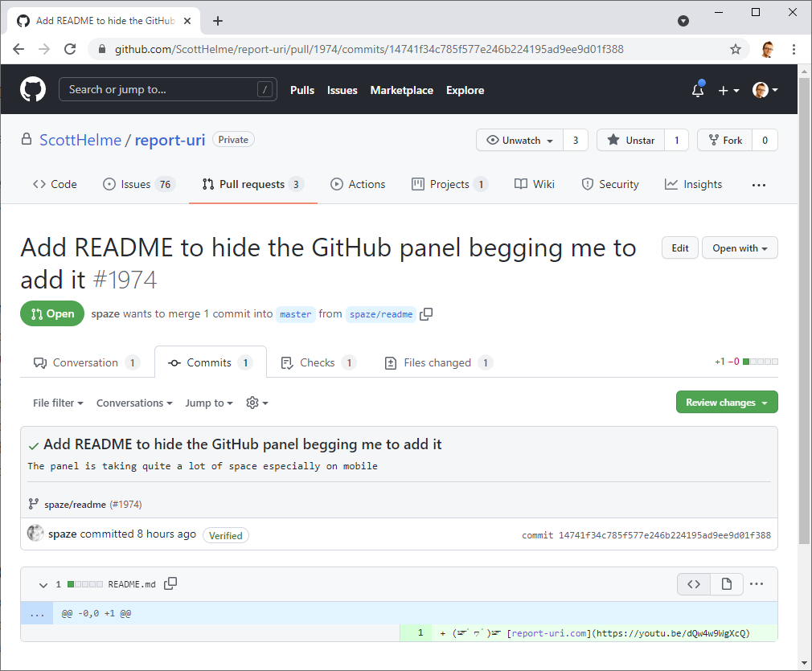Open the master branch link
The image size is (812, 671).
[x=296, y=314]
